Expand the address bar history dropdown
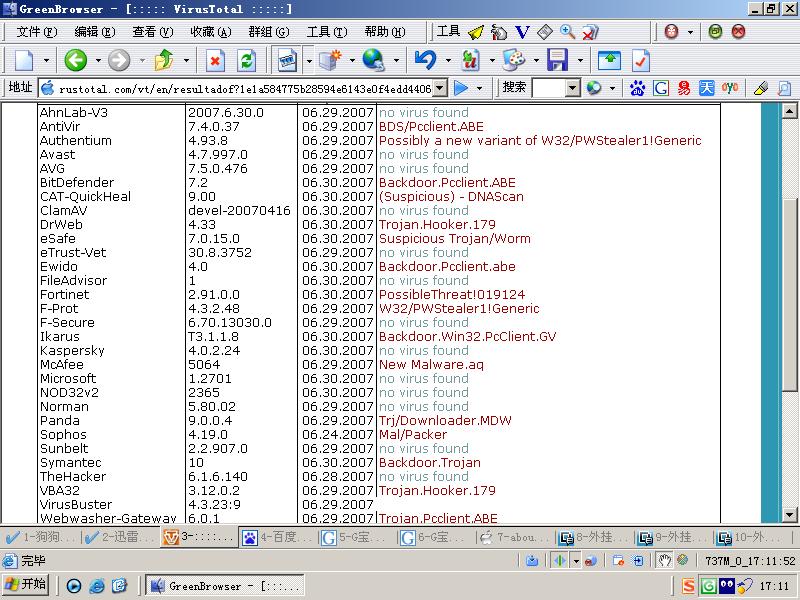Screen dimensions: 800x600 [x=440, y=88]
